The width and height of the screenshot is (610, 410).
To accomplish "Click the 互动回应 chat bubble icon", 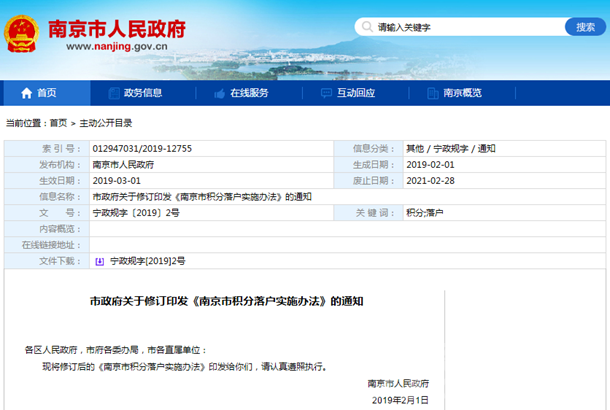I will (326, 93).
